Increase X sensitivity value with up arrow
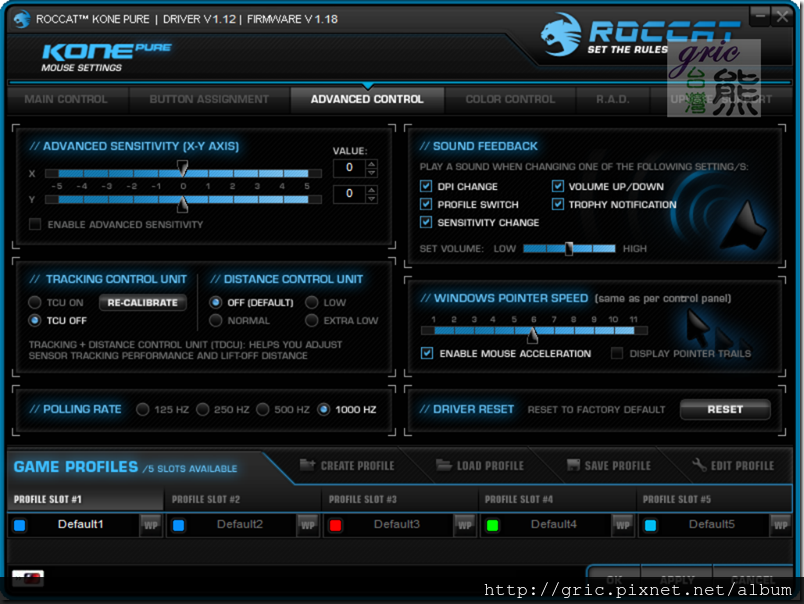Image resolution: width=804 pixels, height=604 pixels. [x=372, y=164]
